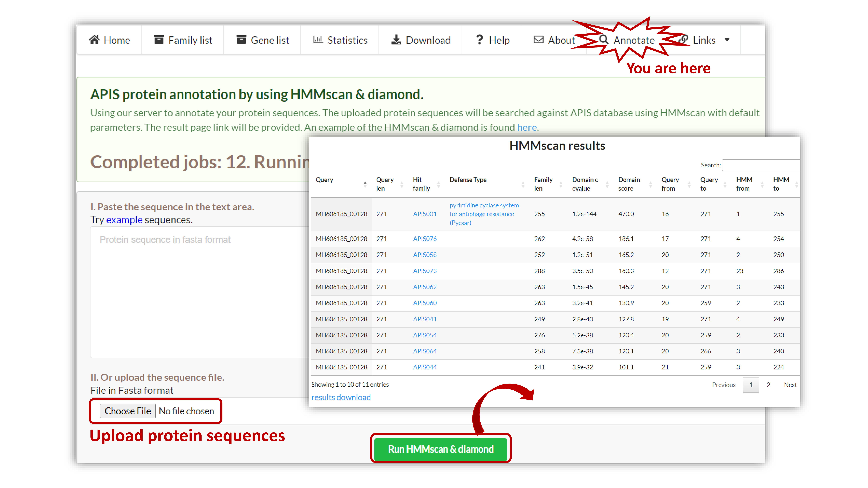Open the results download link
The image size is (868, 488).
coord(341,397)
